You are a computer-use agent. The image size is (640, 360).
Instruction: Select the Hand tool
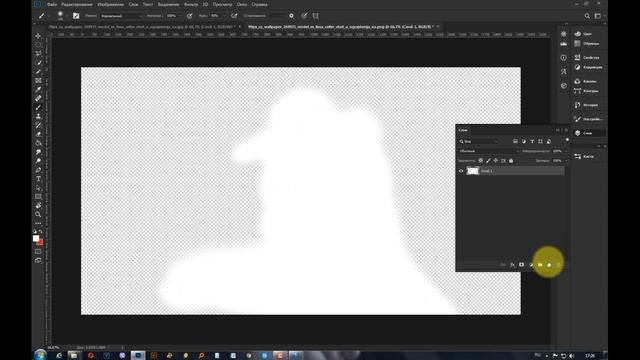[38, 205]
